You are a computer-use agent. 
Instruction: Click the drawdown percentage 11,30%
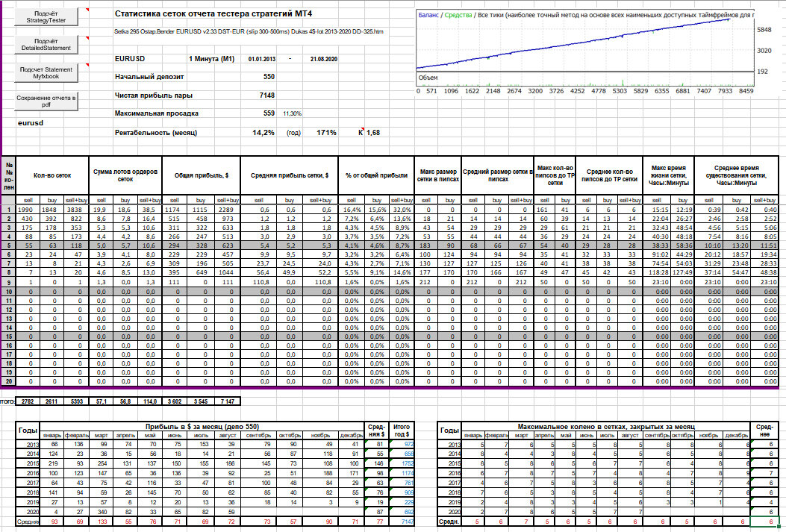(293, 113)
